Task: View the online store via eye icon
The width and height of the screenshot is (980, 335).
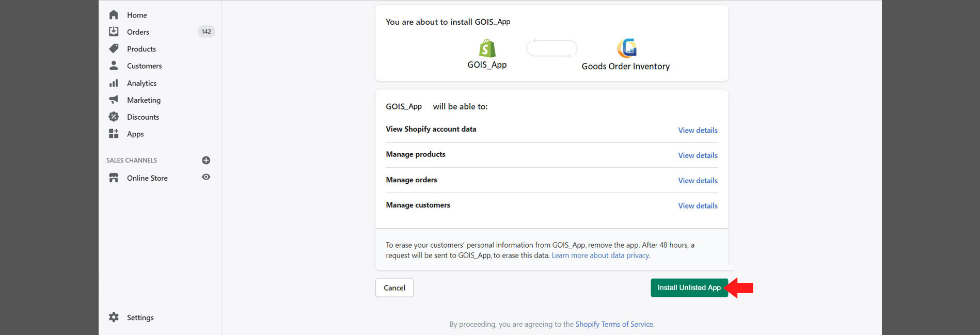Action: tap(206, 177)
